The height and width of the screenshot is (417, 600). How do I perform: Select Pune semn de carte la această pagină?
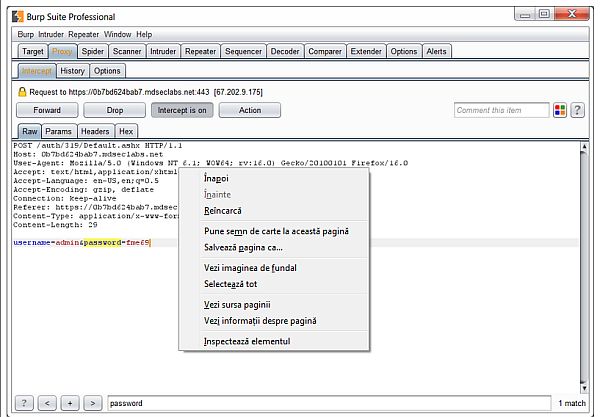pyautogui.click(x=276, y=231)
